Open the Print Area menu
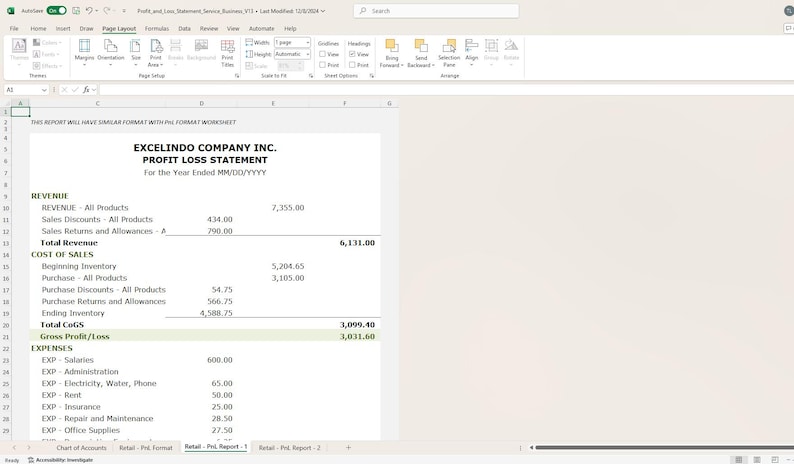The width and height of the screenshot is (794, 464). pos(155,53)
